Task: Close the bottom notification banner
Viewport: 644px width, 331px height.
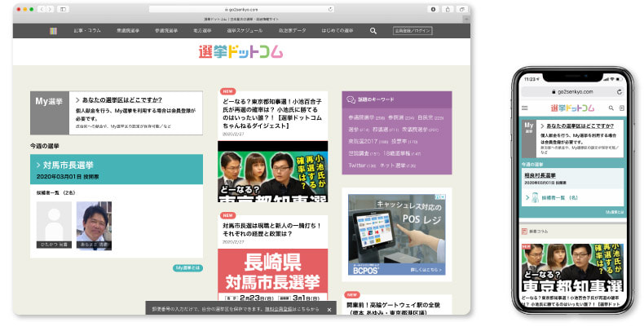Action: (x=329, y=310)
